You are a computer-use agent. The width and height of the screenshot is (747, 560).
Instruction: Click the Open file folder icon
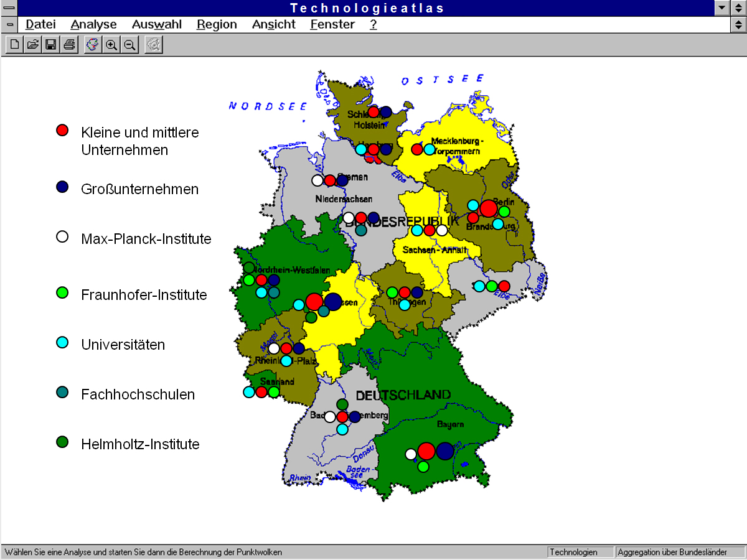[32, 45]
